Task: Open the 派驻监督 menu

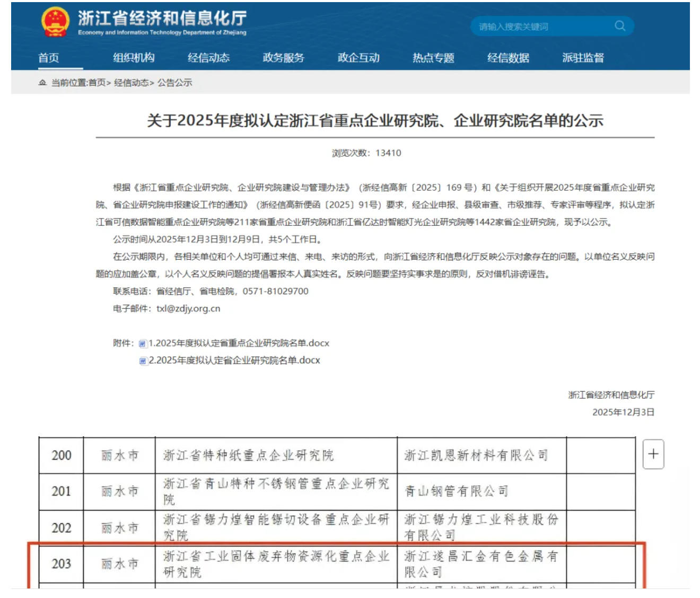Action: 583,59
